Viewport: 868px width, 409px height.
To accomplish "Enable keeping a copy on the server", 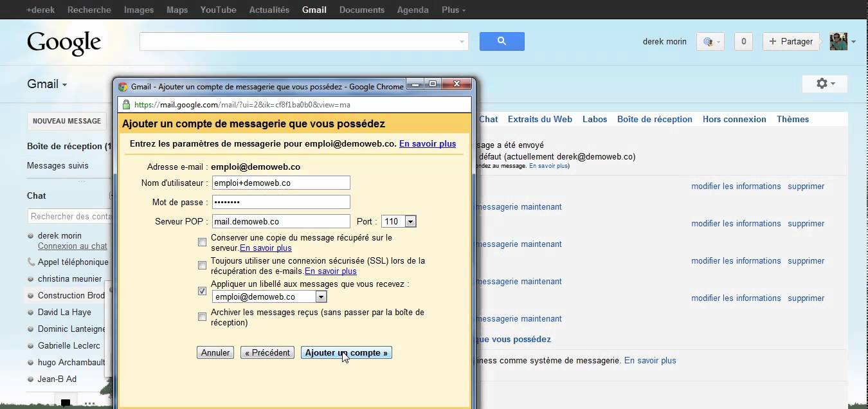I will click(x=202, y=242).
